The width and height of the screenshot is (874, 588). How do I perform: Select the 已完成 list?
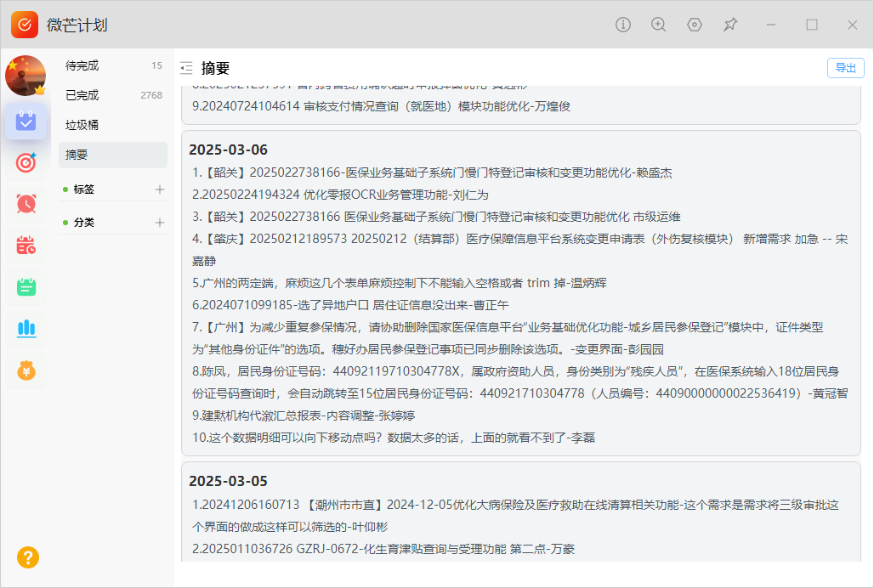pyautogui.click(x=113, y=95)
